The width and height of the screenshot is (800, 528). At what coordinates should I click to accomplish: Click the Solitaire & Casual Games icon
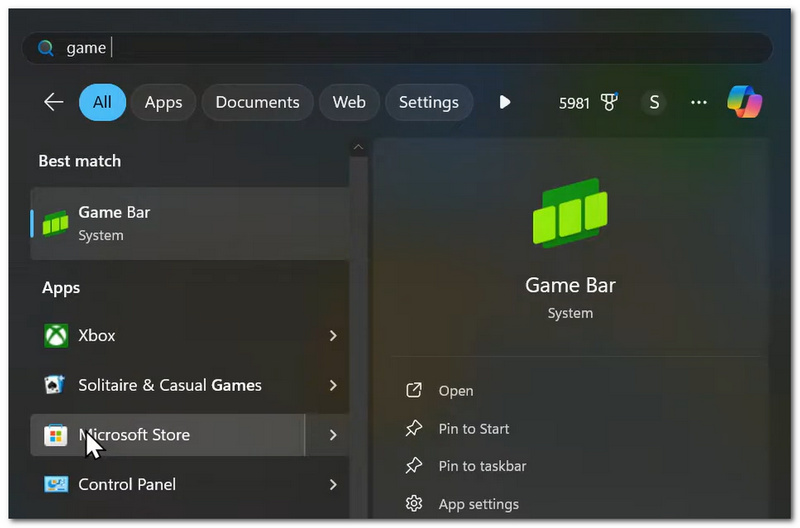55,385
